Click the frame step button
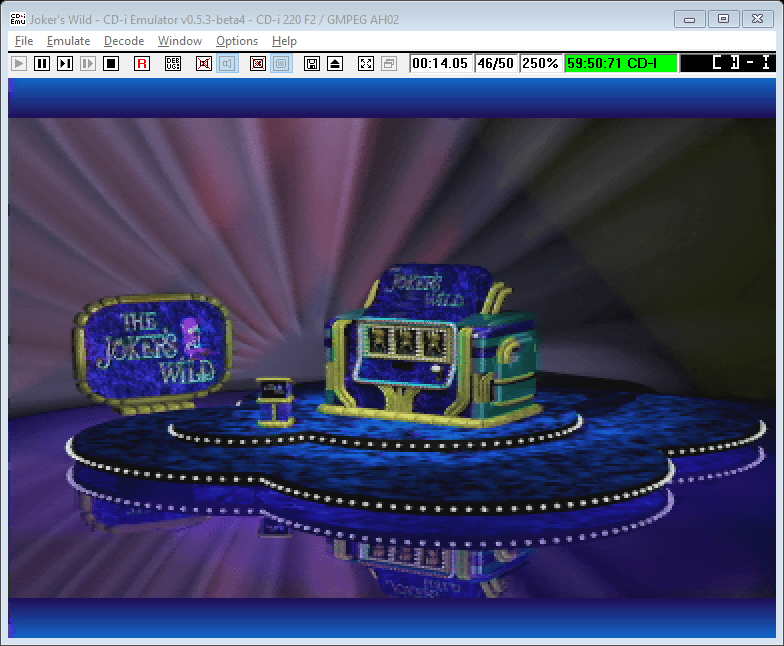The image size is (784, 646). coord(65,63)
